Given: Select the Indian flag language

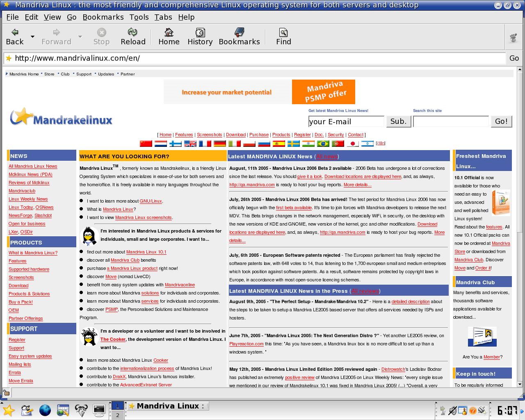Looking at the screenshot, I should pyautogui.click(x=308, y=144).
